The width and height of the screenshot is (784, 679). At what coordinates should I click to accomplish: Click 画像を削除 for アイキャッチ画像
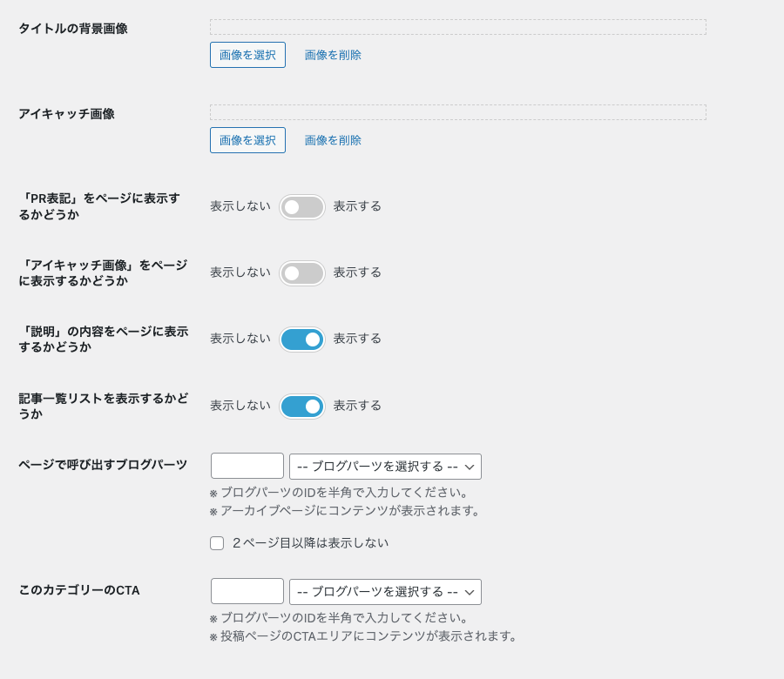[x=333, y=140]
